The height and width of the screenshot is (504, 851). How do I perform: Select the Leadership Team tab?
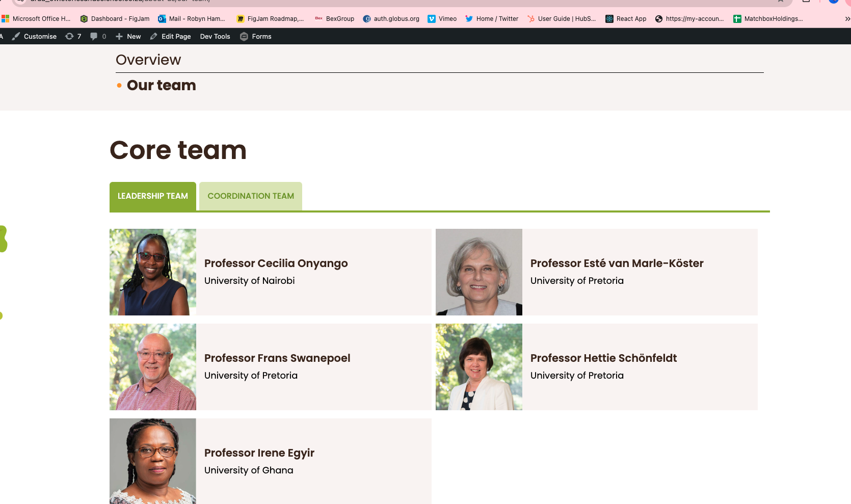point(153,196)
